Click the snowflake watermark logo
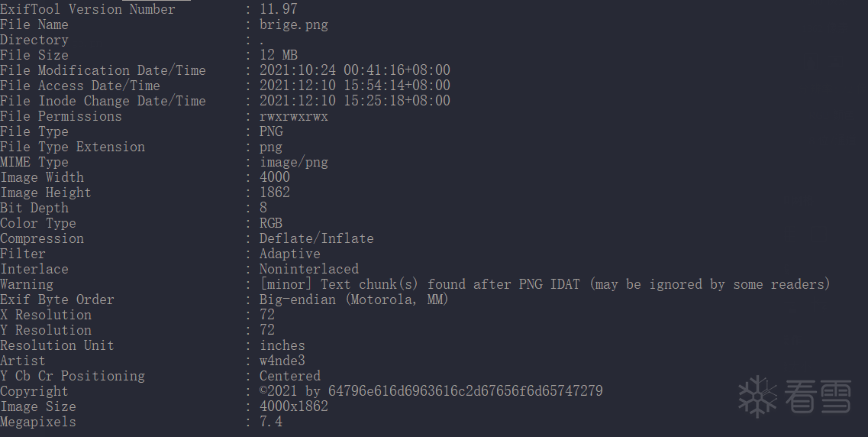Screen dimensions: 868x437 [757, 397]
